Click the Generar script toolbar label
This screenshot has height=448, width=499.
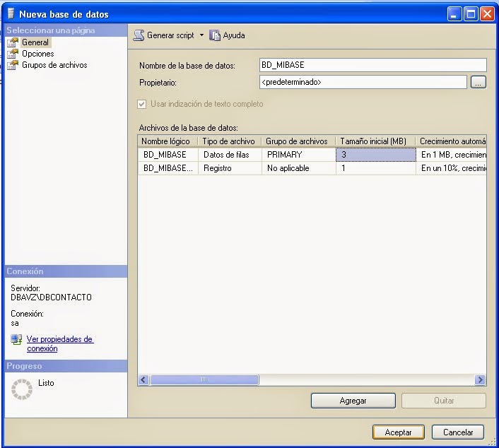170,35
